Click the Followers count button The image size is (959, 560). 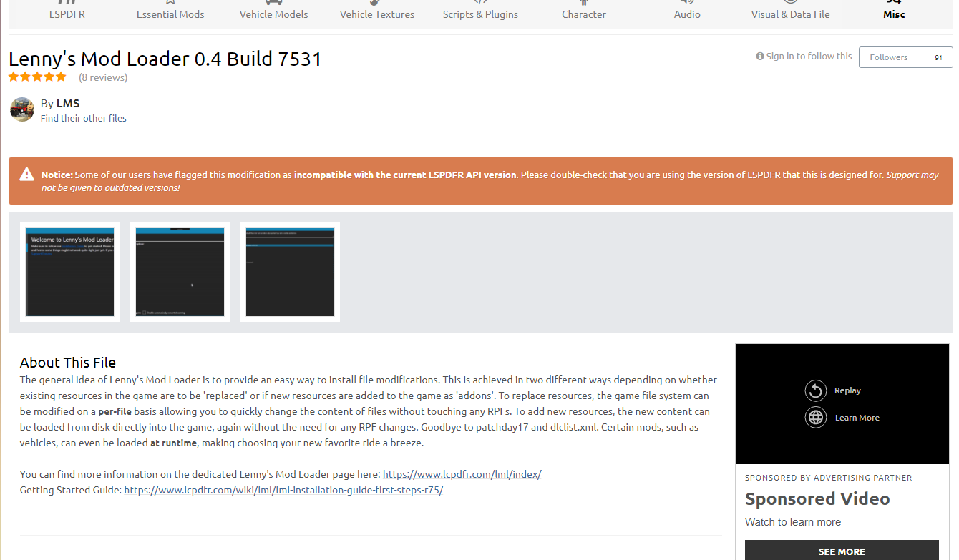(x=906, y=57)
